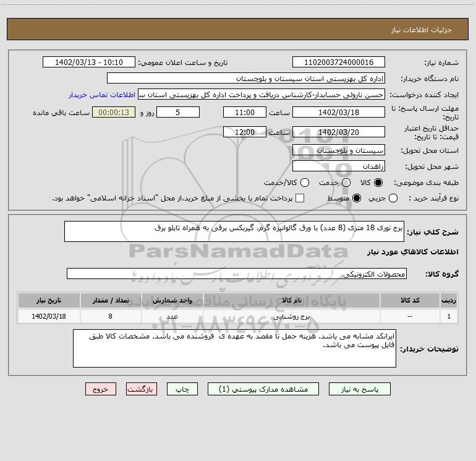Screen dimensions: 476x461
Task: Click the quantity cell showing 8
Action: pyautogui.click(x=111, y=316)
